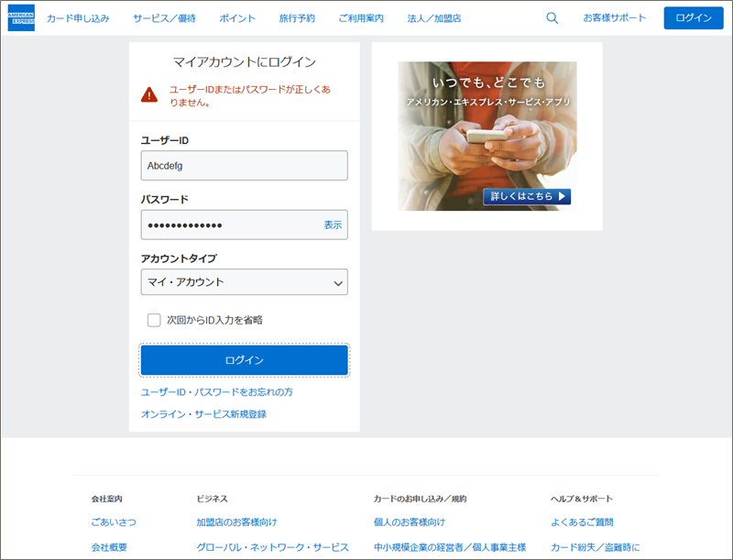The width and height of the screenshot is (733, 560).
Task: Open the カード申し込み menu
Action: coord(78,18)
